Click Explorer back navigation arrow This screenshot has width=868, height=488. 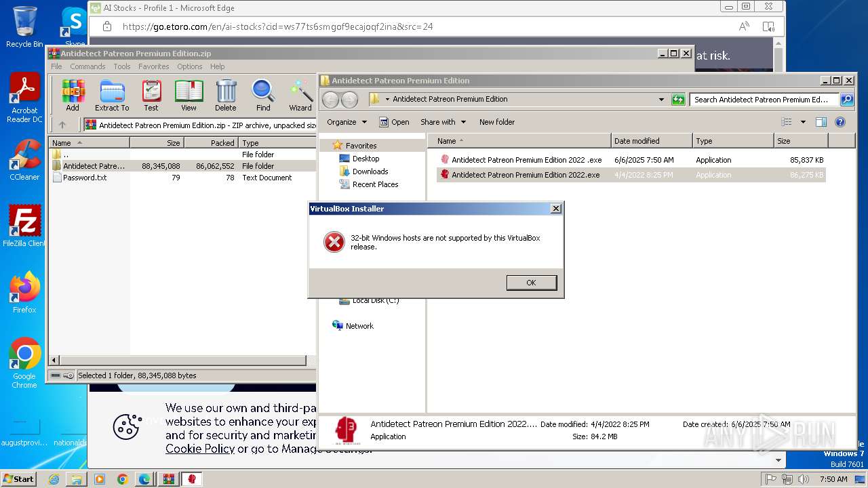tap(330, 100)
